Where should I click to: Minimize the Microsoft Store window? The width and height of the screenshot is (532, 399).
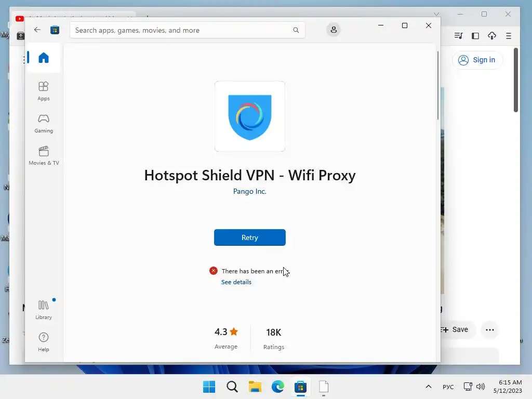(x=381, y=25)
